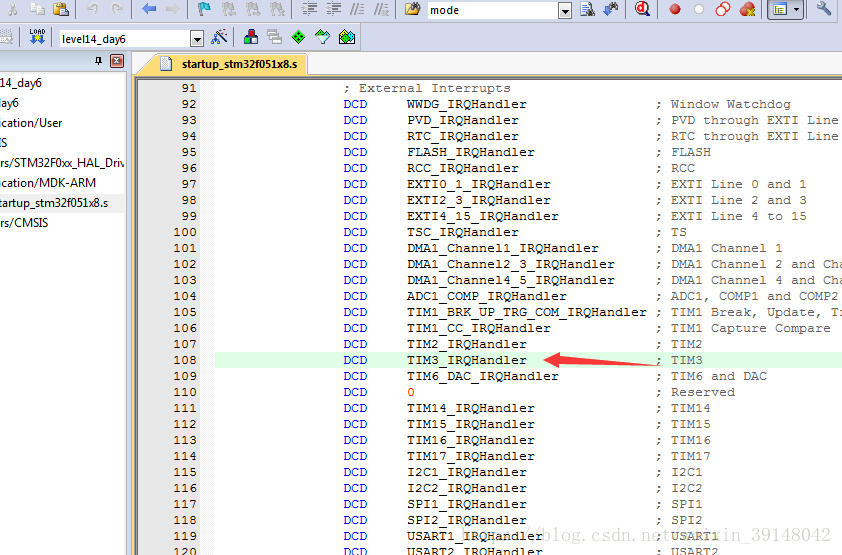Click SPI2_IRQHandler on line 118
Screen dimensions: 842x555
[x=466, y=520]
